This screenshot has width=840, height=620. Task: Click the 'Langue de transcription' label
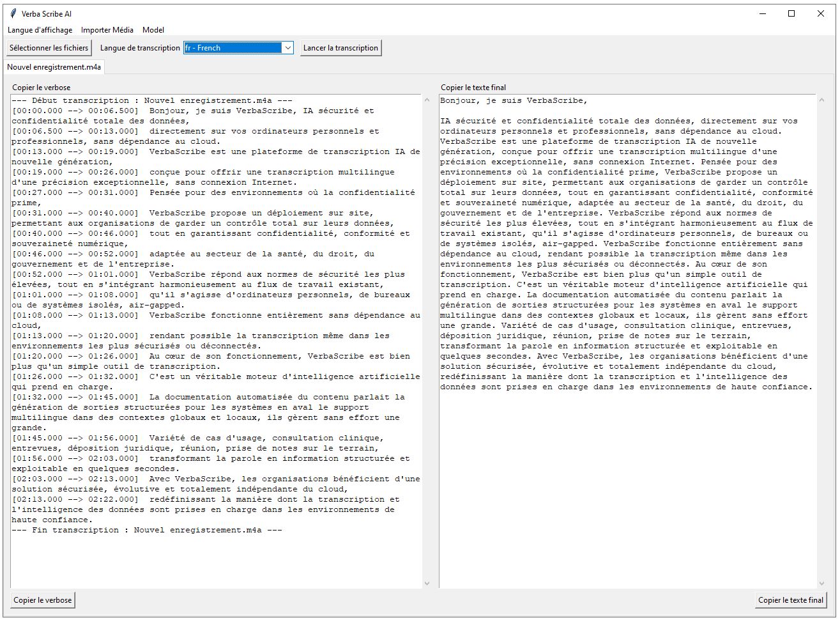[140, 48]
